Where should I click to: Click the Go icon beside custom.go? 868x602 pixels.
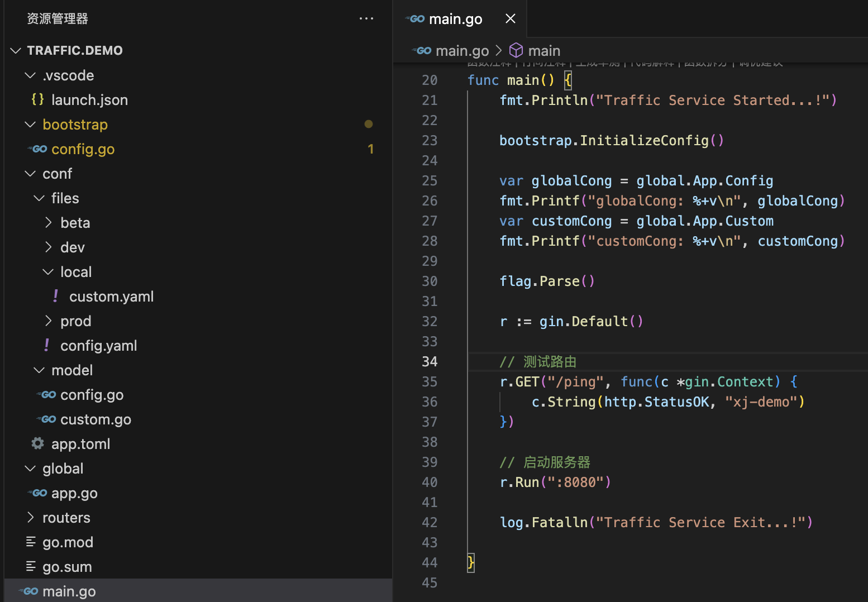(x=47, y=419)
